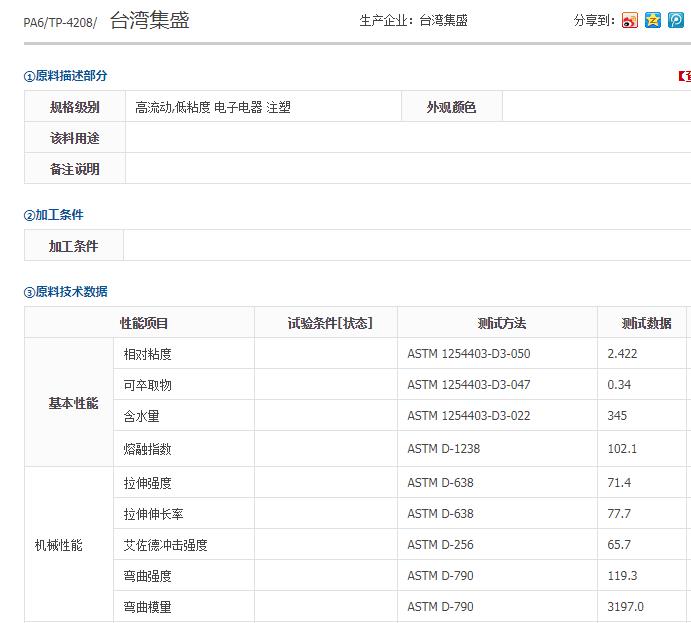This screenshot has width=691, height=623.
Task: Click the 345 water content value
Action: [617, 415]
